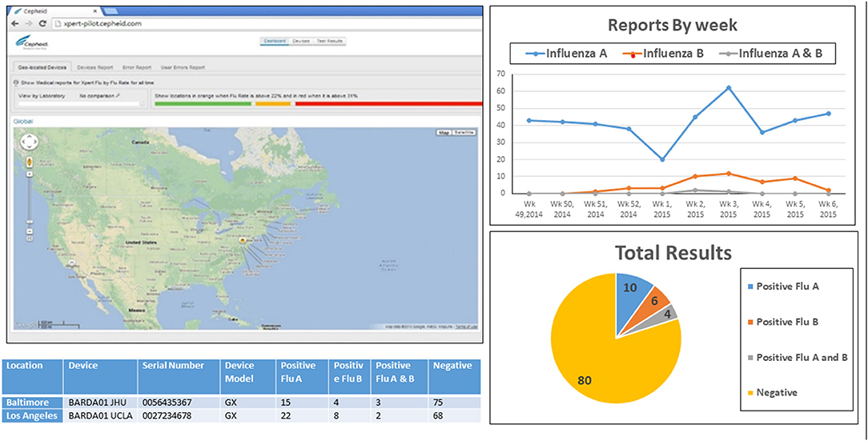The height and width of the screenshot is (441, 868).
Task: Click the Influenza A low point at Wk 1, 2015
Action: [662, 159]
